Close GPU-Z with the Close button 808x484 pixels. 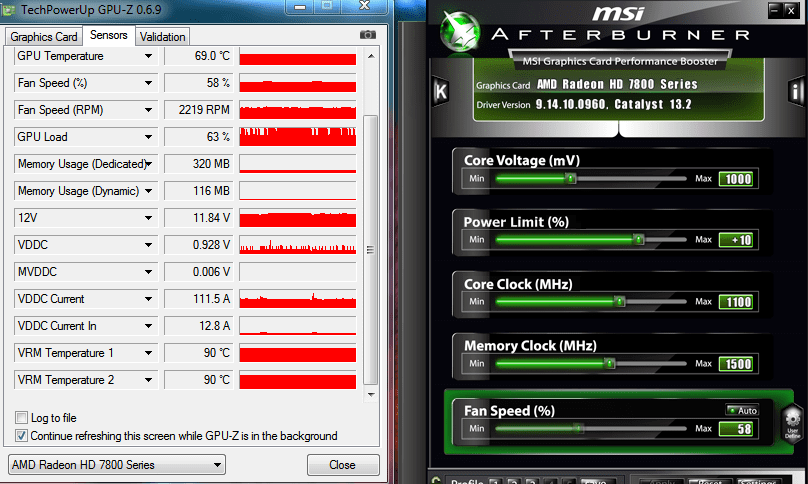(x=343, y=465)
